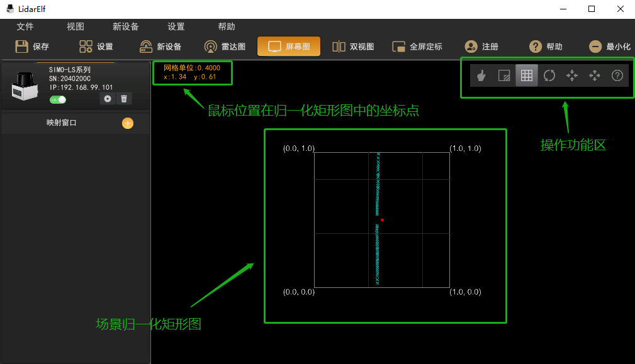Image resolution: width=635 pixels, height=364 pixels.
Task: Open the 新设备 menu in menu bar
Action: [x=126, y=26]
